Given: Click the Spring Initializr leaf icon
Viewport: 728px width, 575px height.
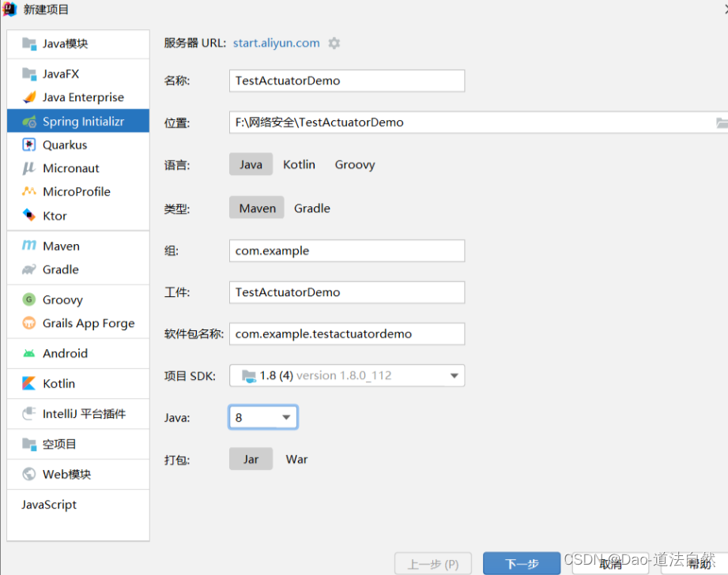Looking at the screenshot, I should pos(29,122).
